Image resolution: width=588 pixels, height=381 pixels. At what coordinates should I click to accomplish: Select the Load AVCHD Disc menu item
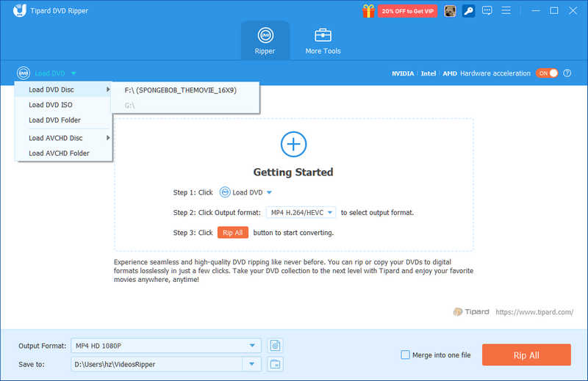pos(63,138)
